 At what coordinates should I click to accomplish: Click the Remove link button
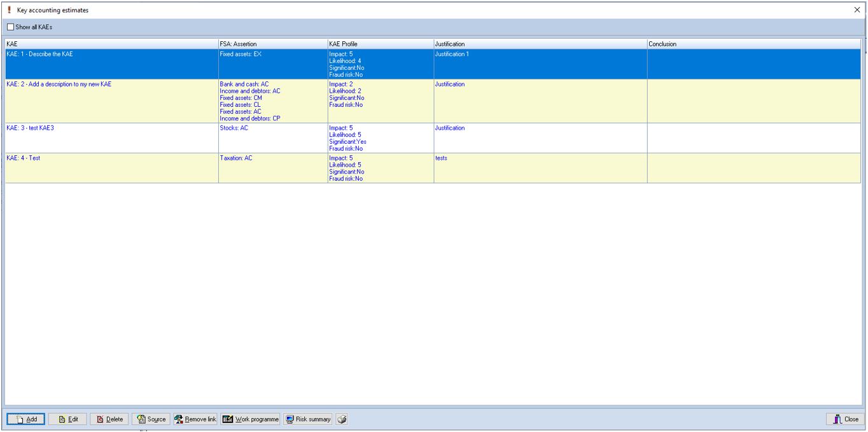(x=195, y=419)
